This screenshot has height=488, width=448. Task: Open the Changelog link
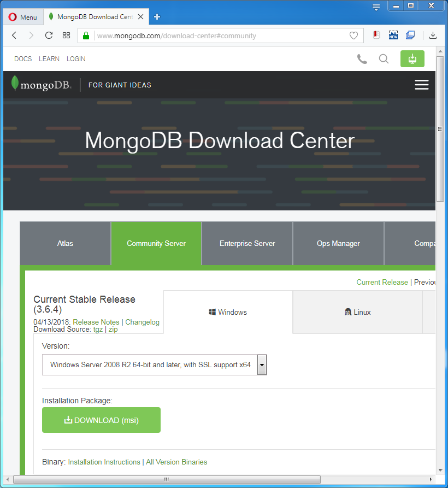(142, 322)
